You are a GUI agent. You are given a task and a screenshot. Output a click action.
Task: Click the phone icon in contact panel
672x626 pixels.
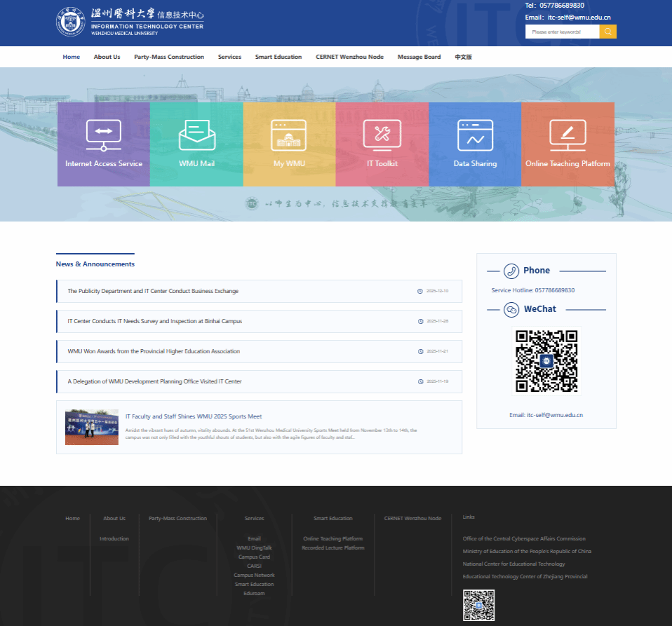[x=511, y=271]
